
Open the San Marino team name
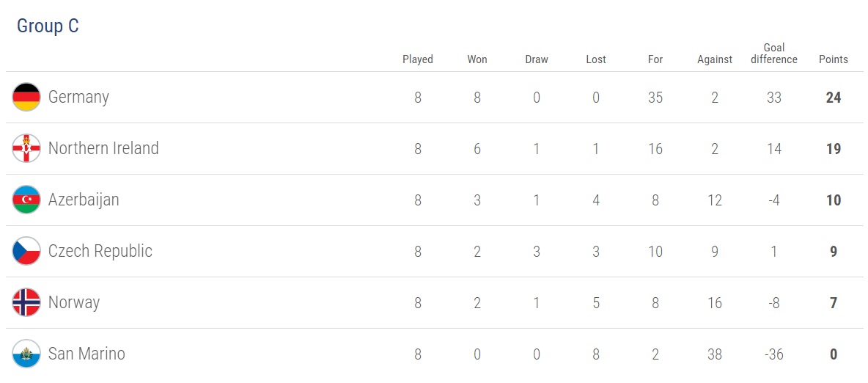87,354
